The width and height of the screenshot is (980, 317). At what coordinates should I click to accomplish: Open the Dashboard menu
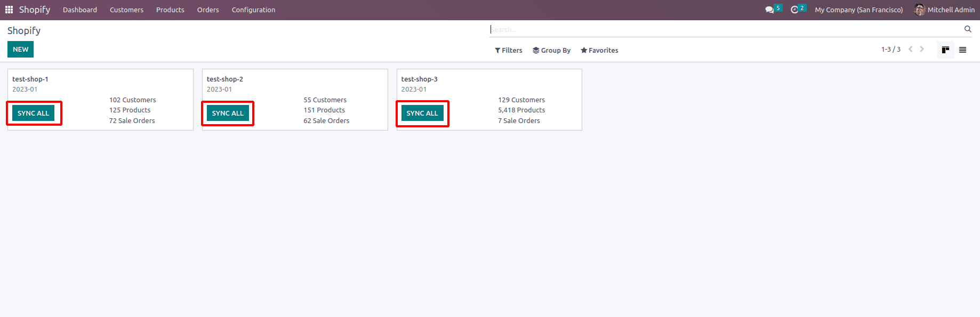pyautogui.click(x=80, y=10)
